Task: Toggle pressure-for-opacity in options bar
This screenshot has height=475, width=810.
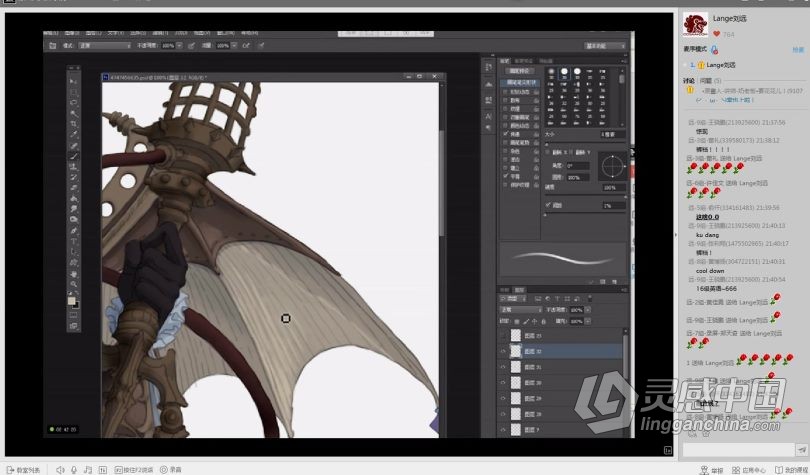Action: pyautogui.click(x=191, y=45)
